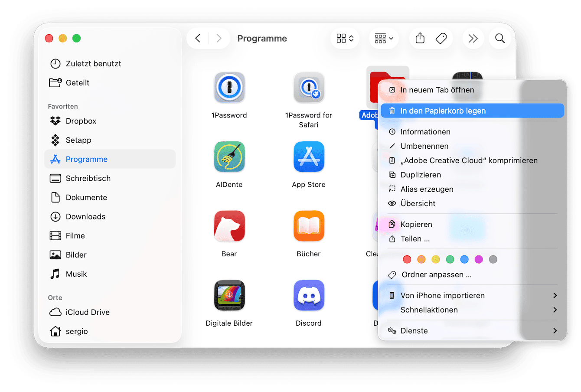Select Umbenennen from context menu

click(x=424, y=146)
